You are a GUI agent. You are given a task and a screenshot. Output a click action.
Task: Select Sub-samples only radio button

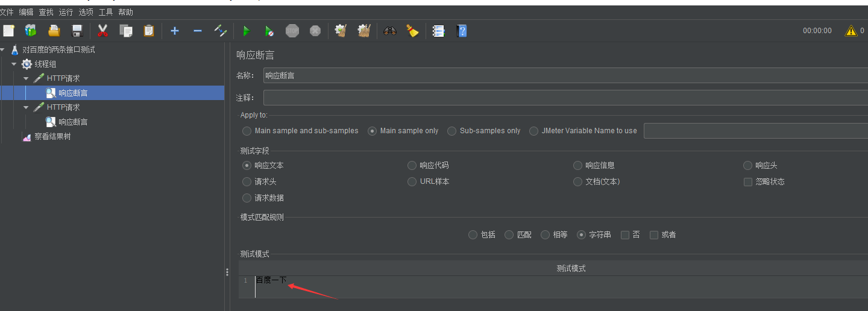(451, 131)
